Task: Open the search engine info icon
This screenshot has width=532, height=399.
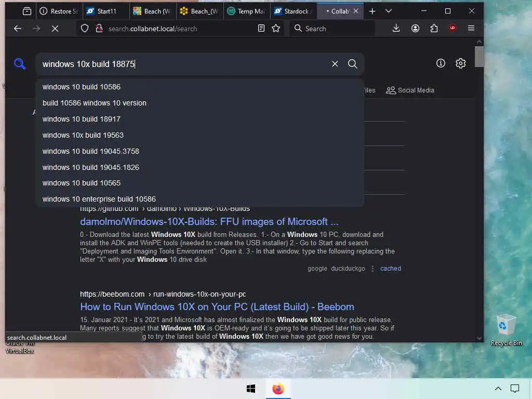Action: 441,63
